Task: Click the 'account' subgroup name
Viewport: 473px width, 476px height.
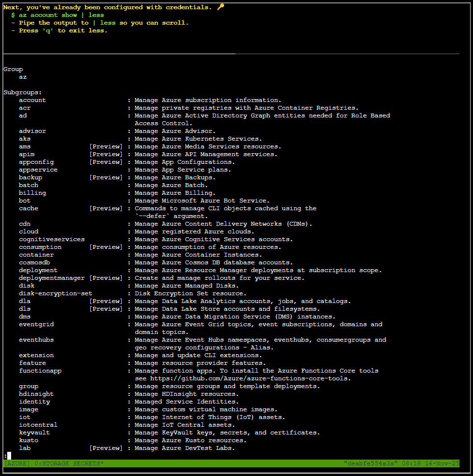Action: point(32,100)
